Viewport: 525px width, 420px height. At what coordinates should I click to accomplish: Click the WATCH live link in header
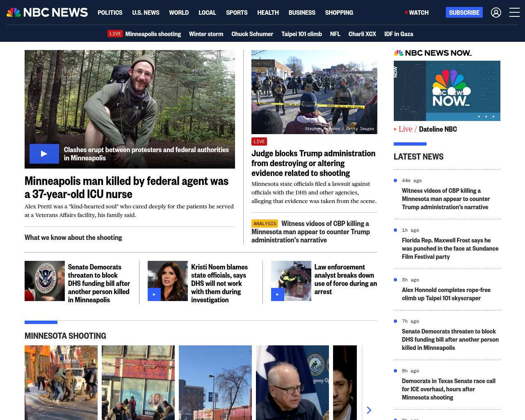pos(417,13)
